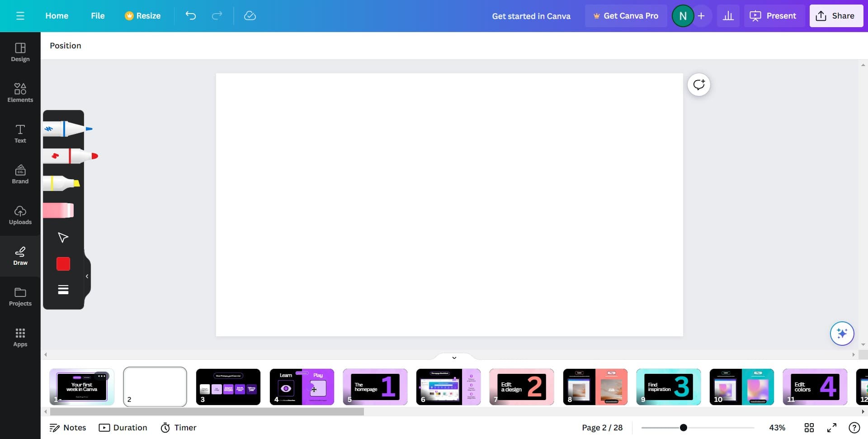Open the pen stroke settings icon
This screenshot has height=439, width=868.
[63, 289]
